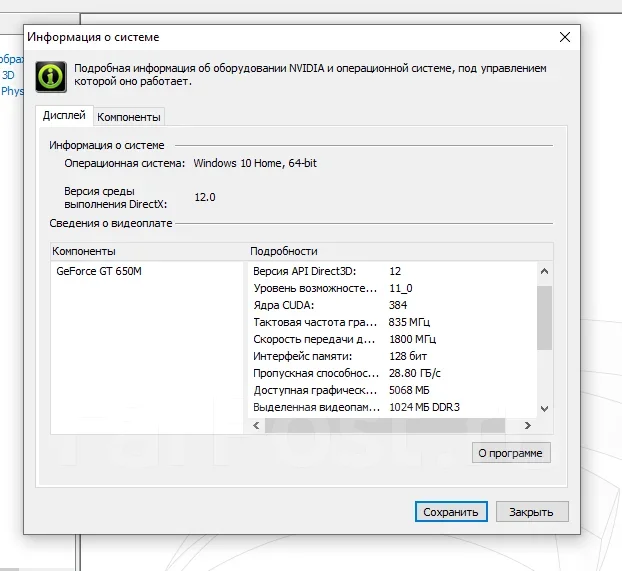Click the 3D link in background window
This screenshot has width=622, height=571.
point(8,75)
